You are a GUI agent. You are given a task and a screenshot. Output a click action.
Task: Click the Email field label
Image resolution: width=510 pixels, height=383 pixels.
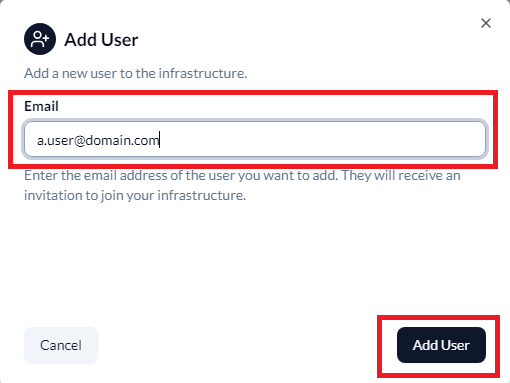(41, 106)
